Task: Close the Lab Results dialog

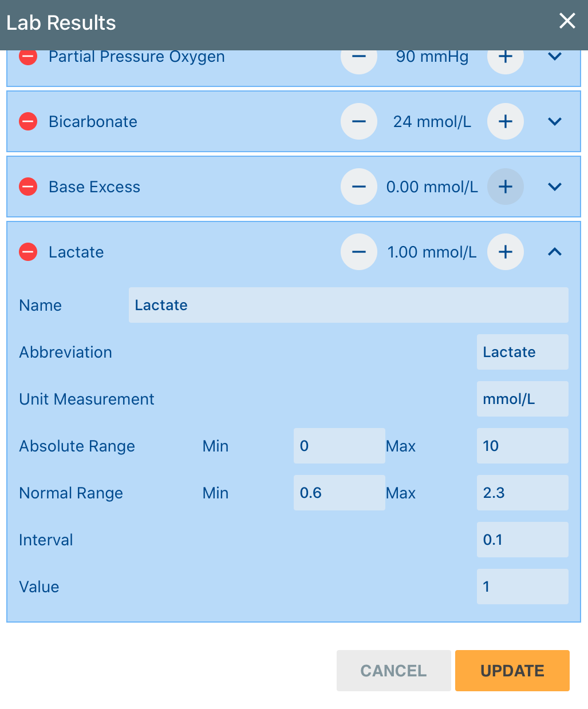Action: click(x=567, y=21)
